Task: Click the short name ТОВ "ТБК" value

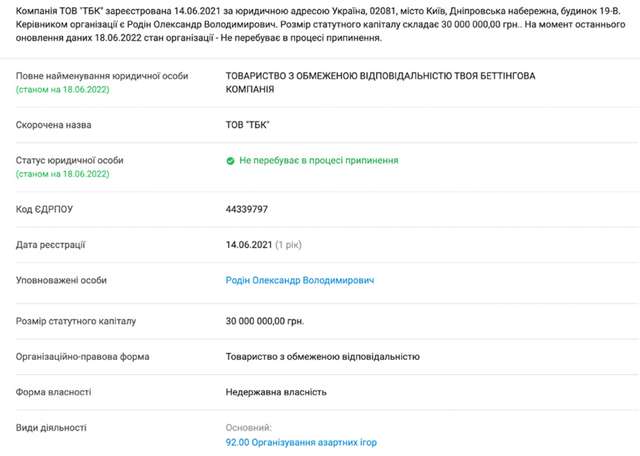Action: tap(249, 125)
